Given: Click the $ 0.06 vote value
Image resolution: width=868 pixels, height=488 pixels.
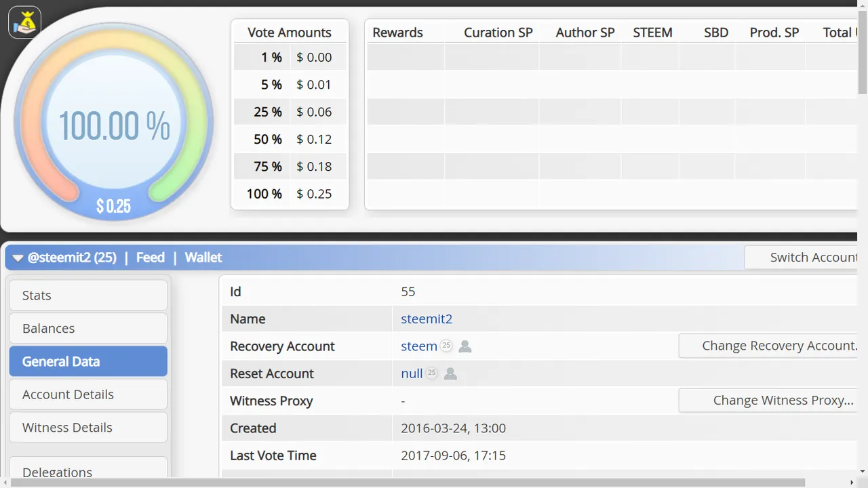Looking at the screenshot, I should [314, 112].
